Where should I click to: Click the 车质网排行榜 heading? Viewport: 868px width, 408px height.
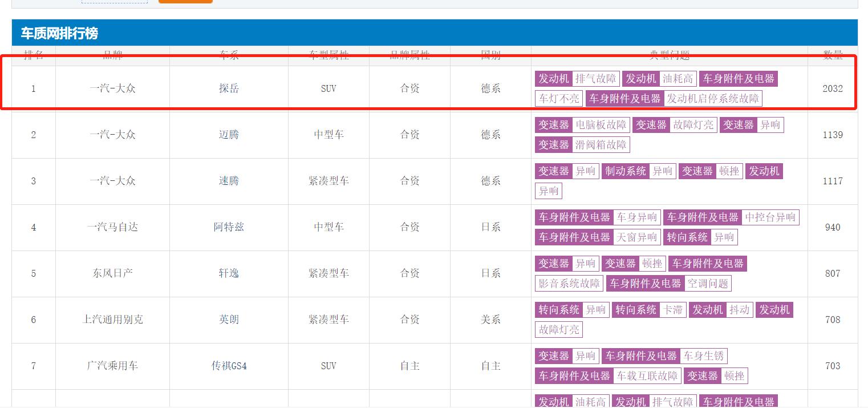[59, 33]
